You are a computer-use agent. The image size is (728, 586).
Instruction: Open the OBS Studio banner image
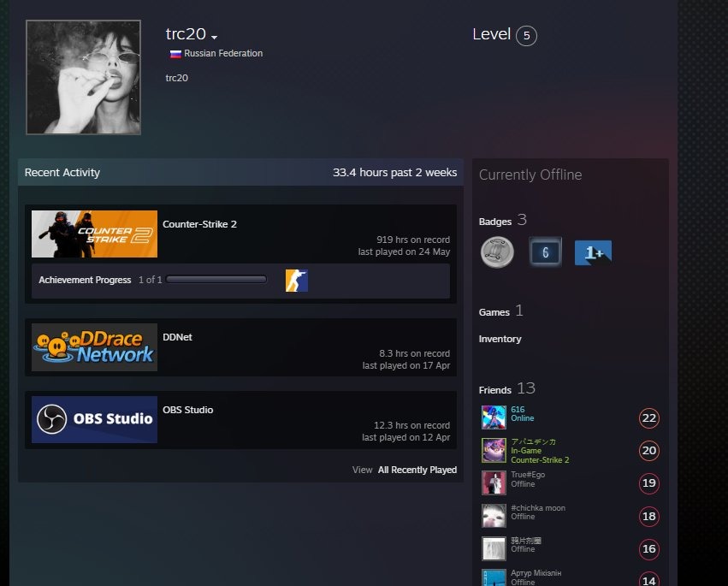(94, 419)
